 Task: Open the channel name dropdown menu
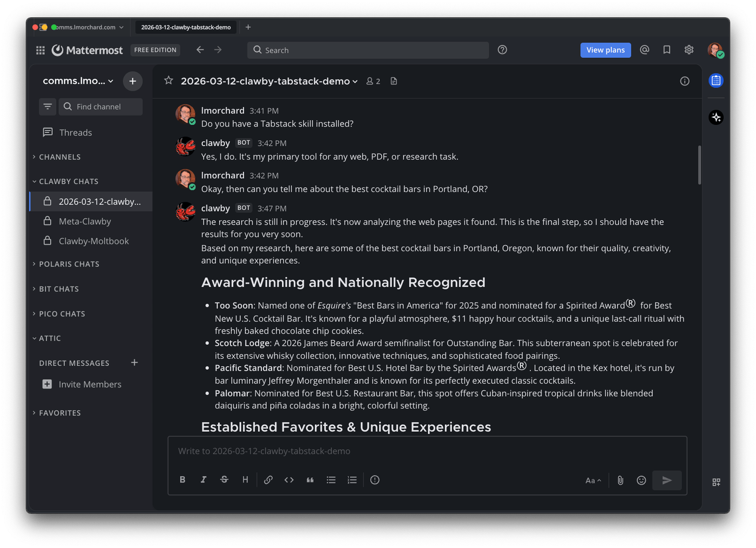click(269, 81)
